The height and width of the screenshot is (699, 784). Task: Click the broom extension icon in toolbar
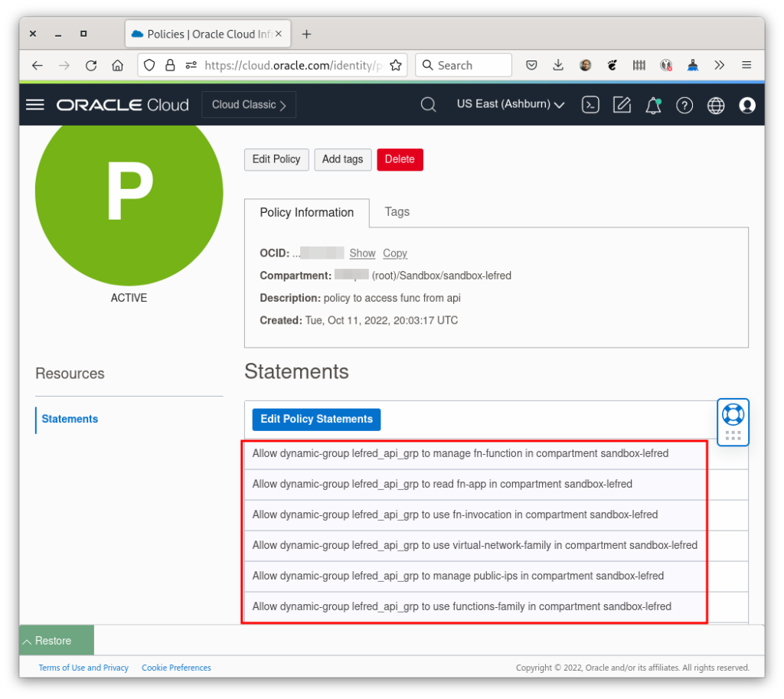692,65
